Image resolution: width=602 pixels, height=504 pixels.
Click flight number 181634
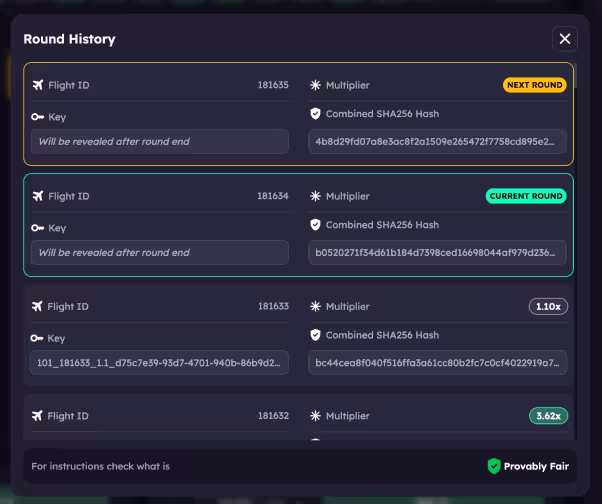coord(273,196)
